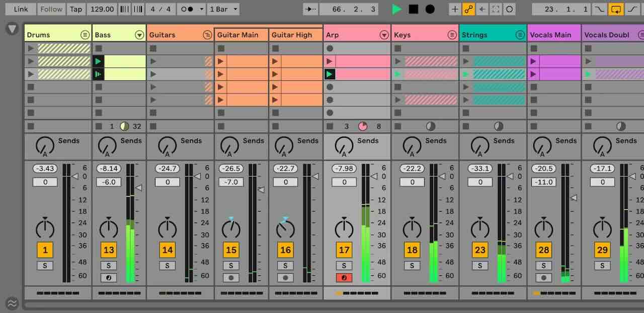This screenshot has width=644, height=313.
Task: Launch first Drums group clip slot
Action: pos(31,48)
